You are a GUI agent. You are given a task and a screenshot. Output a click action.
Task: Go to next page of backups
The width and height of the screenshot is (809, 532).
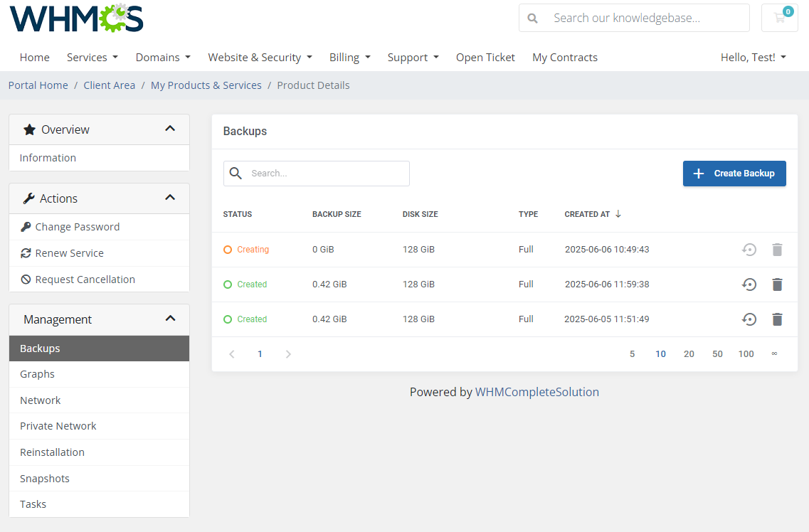pos(288,354)
